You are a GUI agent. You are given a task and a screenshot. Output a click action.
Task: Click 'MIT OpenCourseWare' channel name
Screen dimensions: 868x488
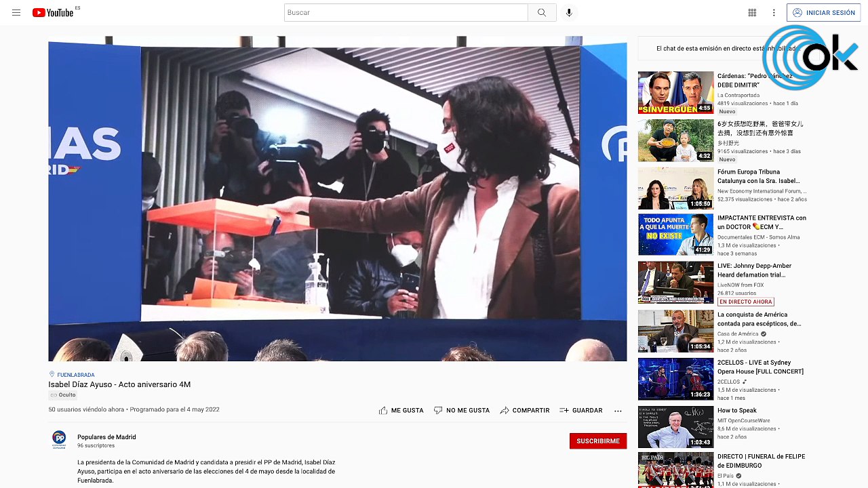tap(744, 420)
